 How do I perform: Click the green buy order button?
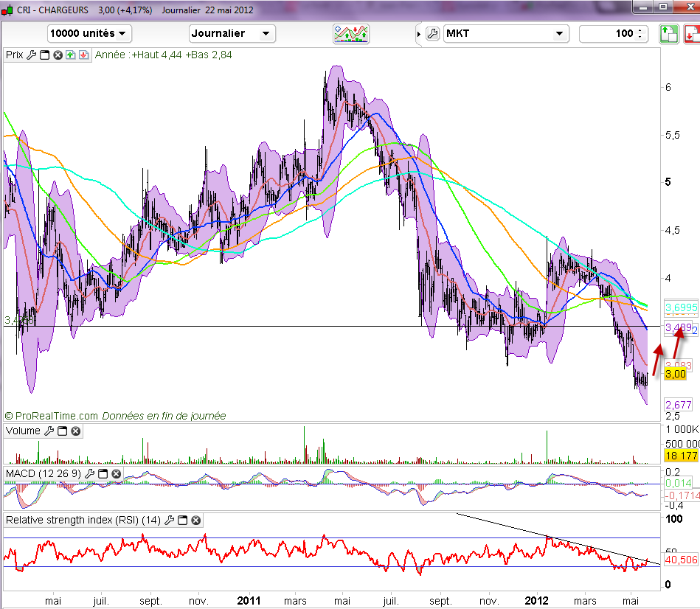pyautogui.click(x=668, y=34)
